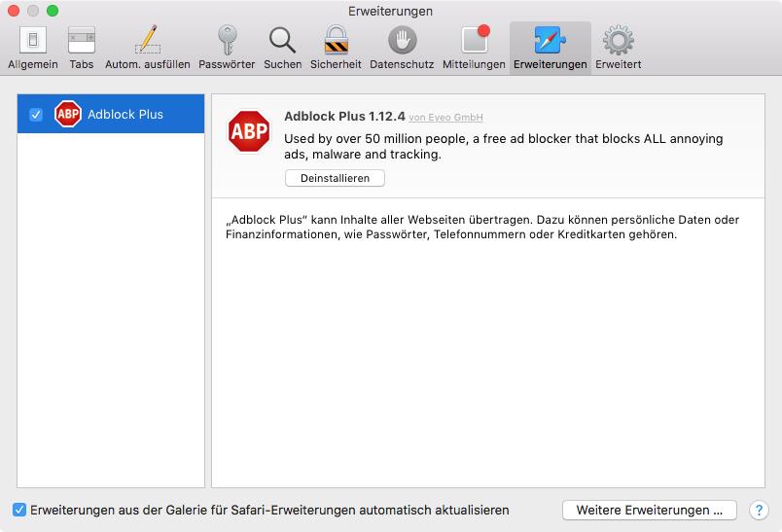Click the Adblock Plus 1.12.4 title
This screenshot has height=532, width=782.
[x=344, y=116]
